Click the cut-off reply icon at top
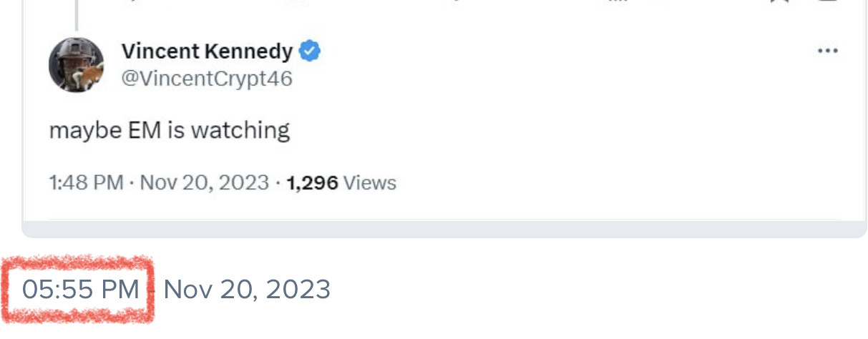 [129, 1]
